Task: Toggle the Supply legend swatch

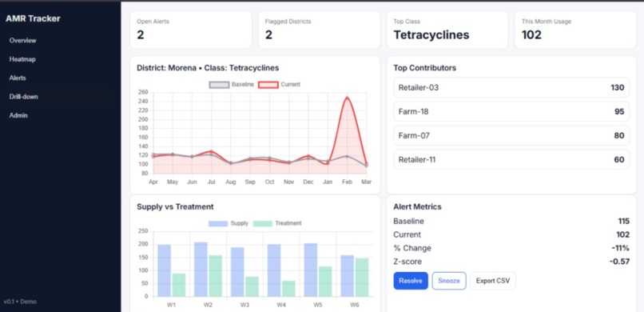Action: click(x=218, y=224)
